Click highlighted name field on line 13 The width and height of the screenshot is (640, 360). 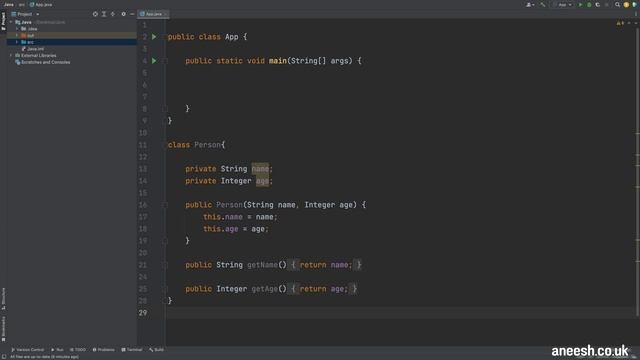(x=260, y=169)
